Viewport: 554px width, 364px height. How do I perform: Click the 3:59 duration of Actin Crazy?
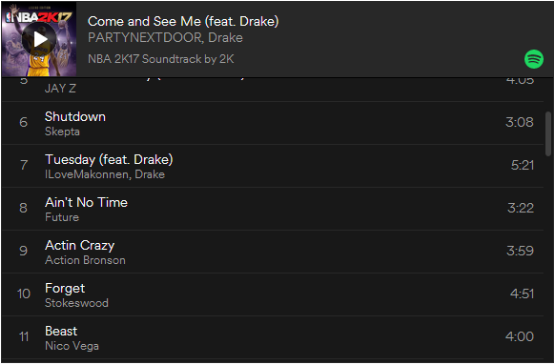click(520, 251)
